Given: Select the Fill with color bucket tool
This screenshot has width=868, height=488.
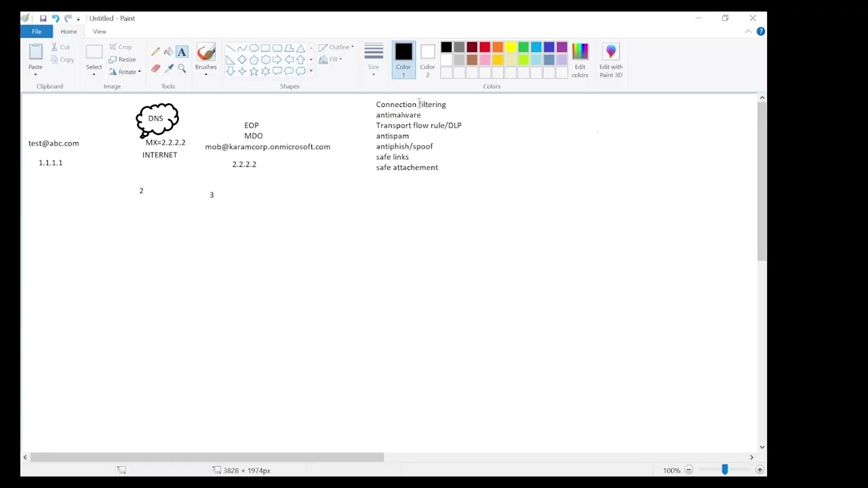Looking at the screenshot, I should coord(168,52).
